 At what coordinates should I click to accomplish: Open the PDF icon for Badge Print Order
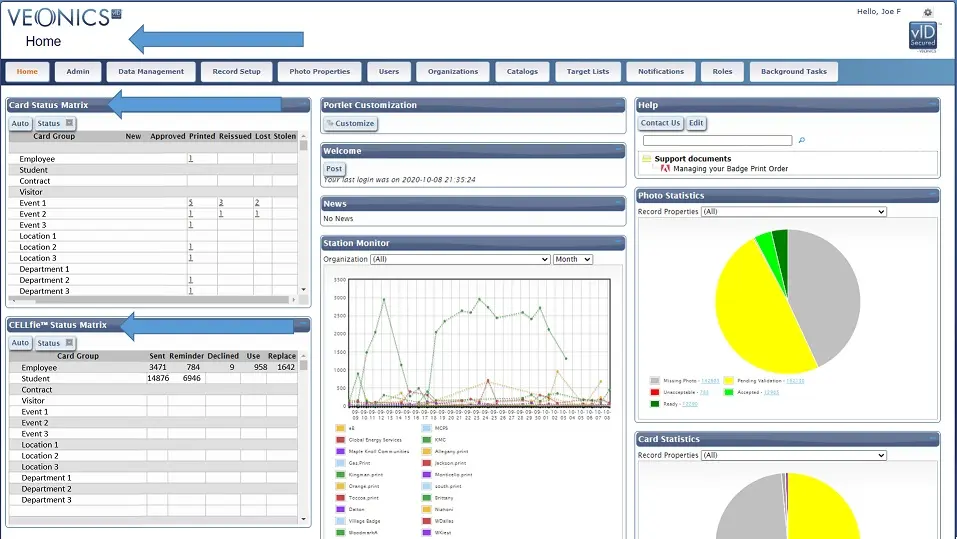coord(665,169)
